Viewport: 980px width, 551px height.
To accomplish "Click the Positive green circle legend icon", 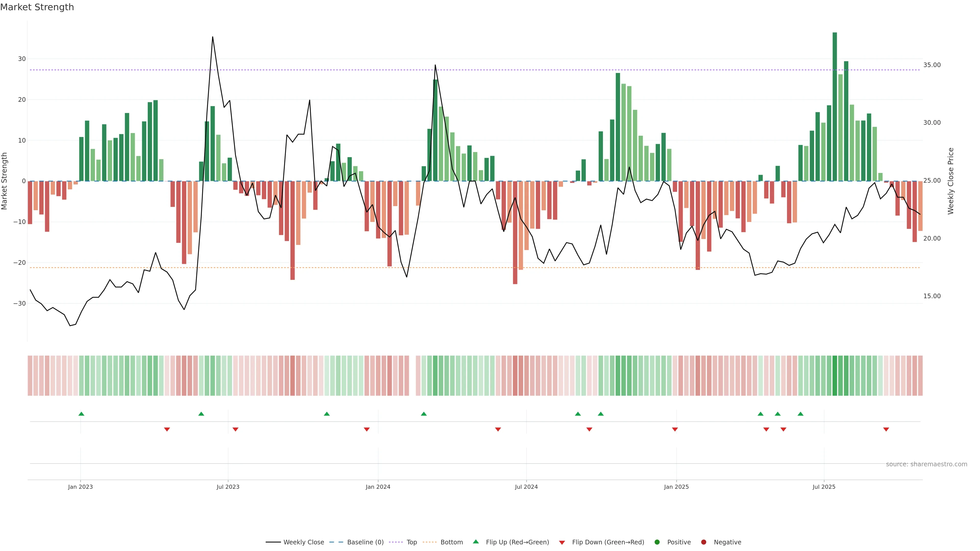I will 657,542.
